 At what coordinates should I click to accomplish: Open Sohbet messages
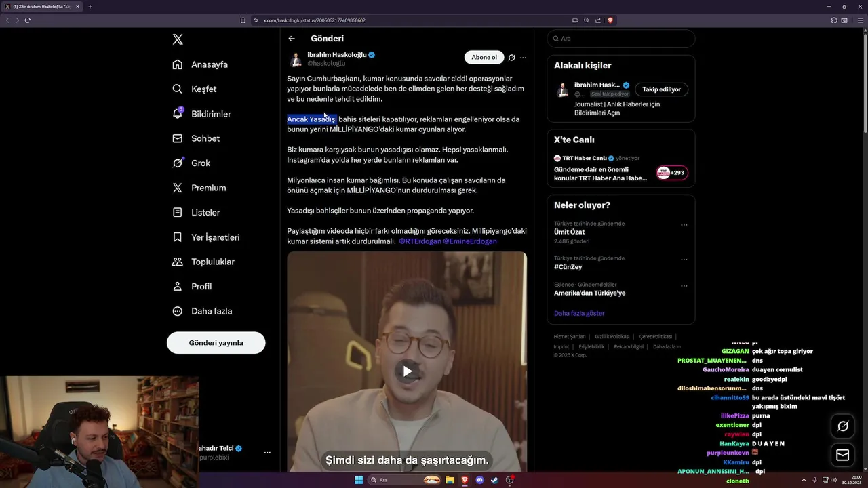196,138
